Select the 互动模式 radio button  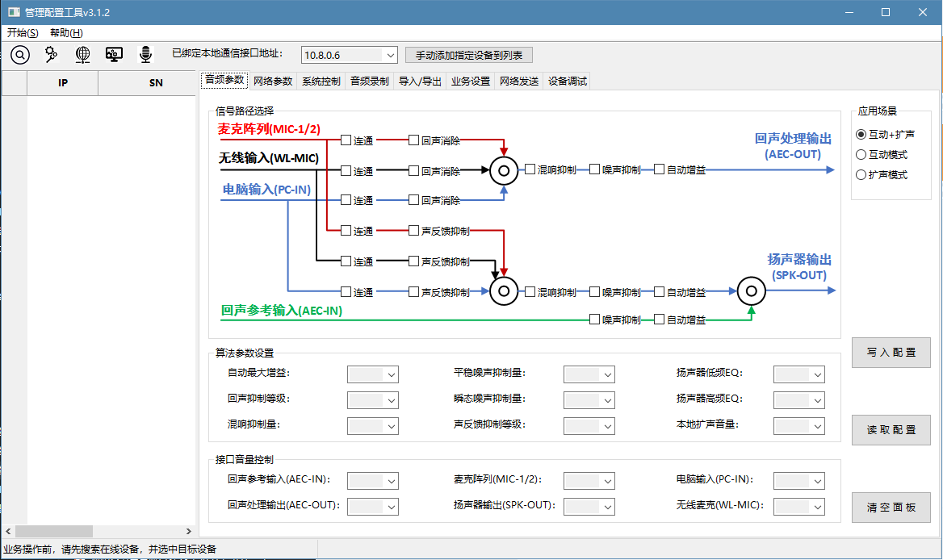click(861, 154)
